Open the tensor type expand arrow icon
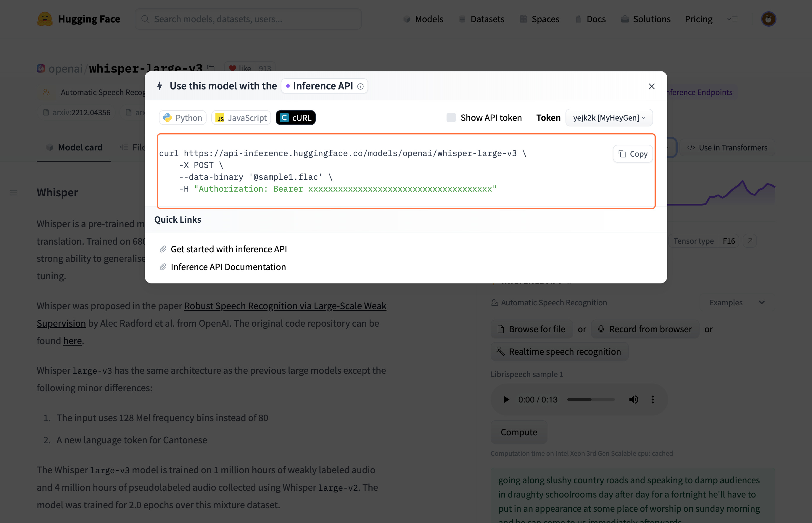The height and width of the screenshot is (523, 812). 750,241
